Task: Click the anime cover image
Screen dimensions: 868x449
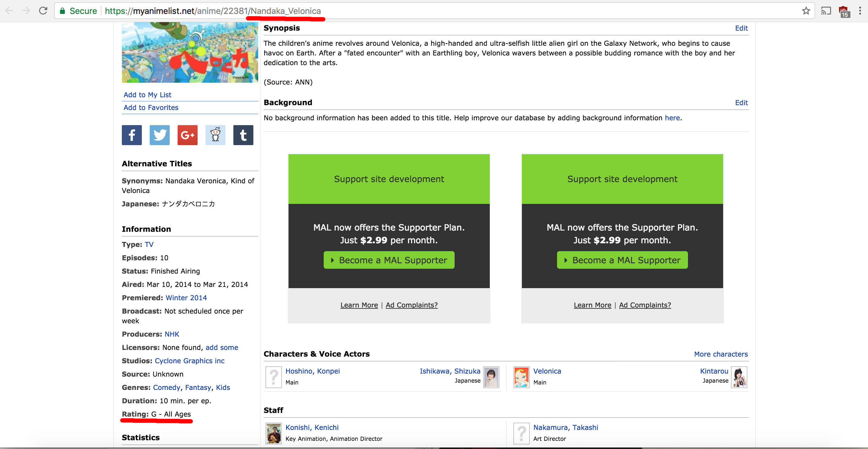Action: (x=190, y=52)
